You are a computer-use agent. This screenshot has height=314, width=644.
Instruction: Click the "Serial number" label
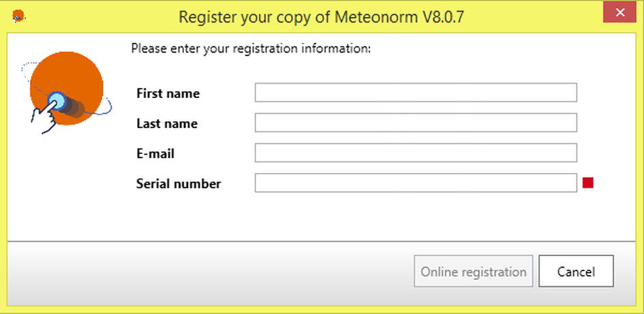click(179, 183)
